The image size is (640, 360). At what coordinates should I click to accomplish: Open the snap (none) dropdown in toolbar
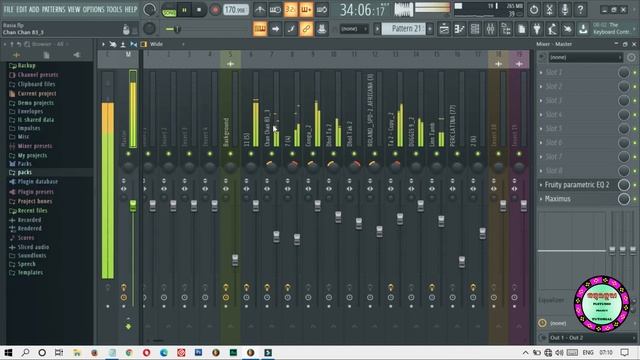pyautogui.click(x=353, y=29)
